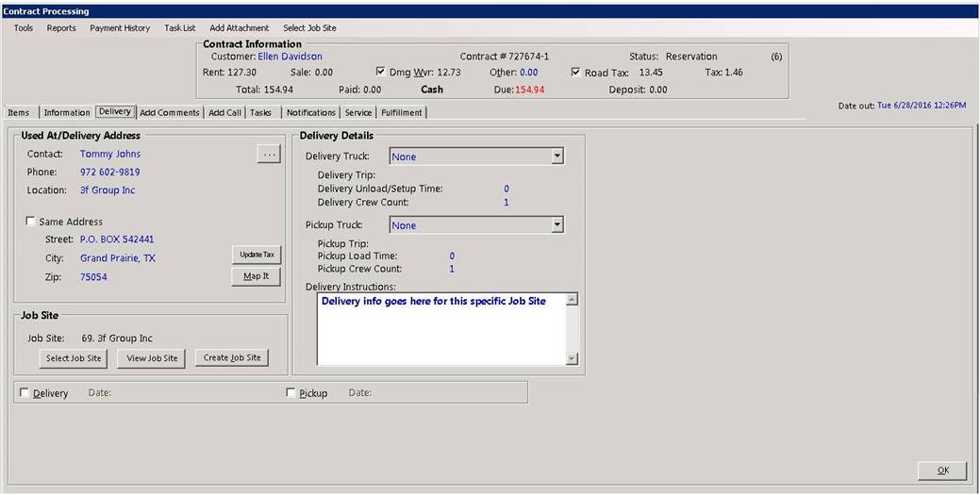This screenshot has width=980, height=495.
Task: Expand the Delivery Truck dropdown
Action: pos(557,157)
